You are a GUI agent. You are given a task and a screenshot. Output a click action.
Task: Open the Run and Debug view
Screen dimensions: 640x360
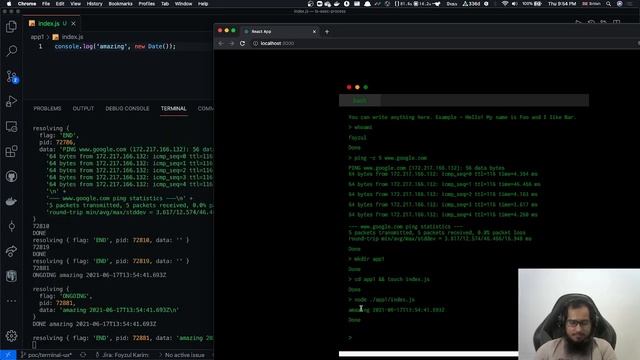(x=11, y=101)
